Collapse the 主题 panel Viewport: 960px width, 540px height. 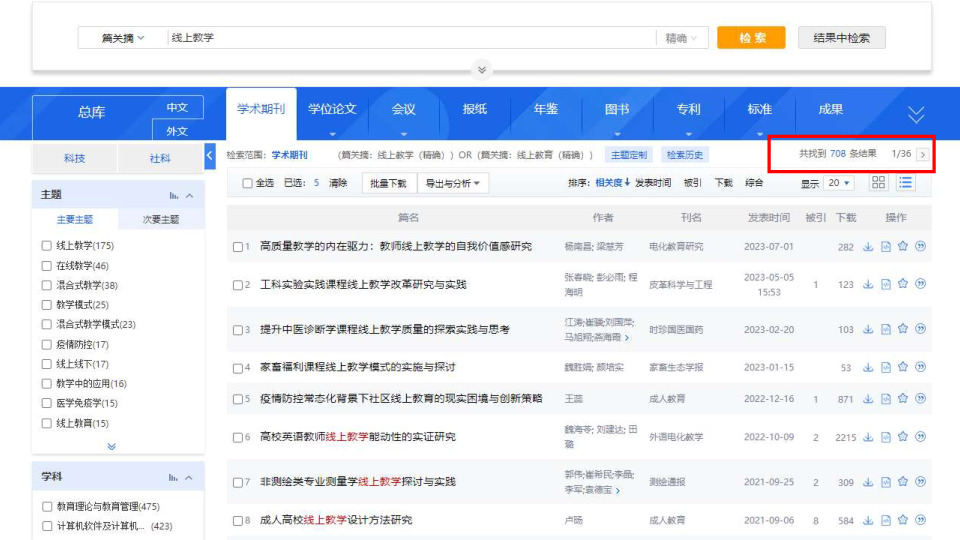[x=189, y=195]
